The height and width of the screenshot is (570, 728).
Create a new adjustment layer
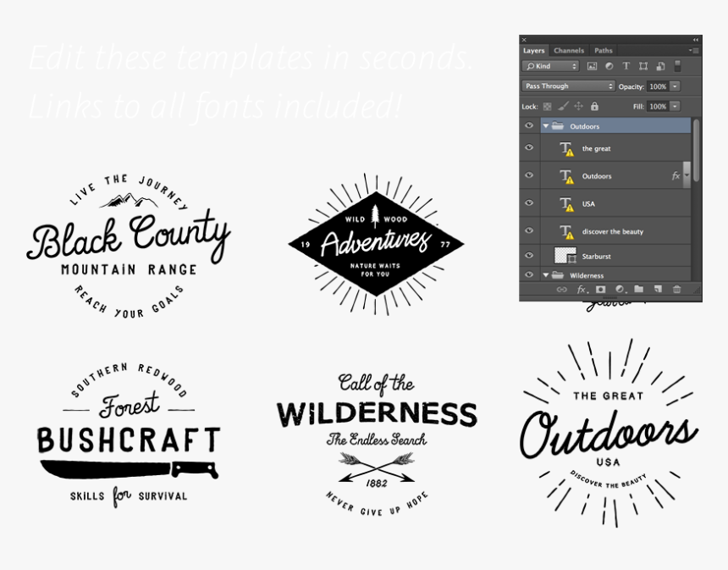620,289
